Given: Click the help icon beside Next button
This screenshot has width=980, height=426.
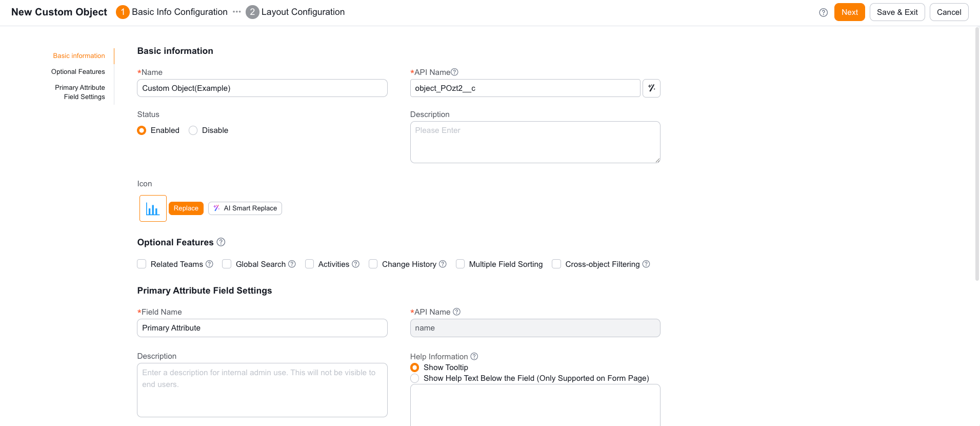Looking at the screenshot, I should pos(824,12).
